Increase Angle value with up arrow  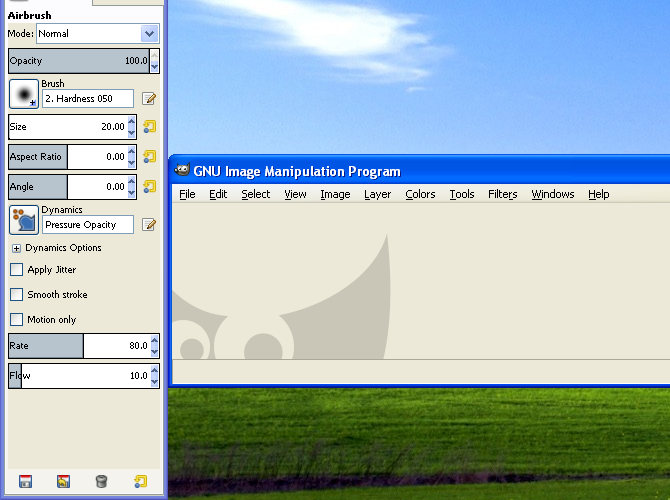click(132, 182)
